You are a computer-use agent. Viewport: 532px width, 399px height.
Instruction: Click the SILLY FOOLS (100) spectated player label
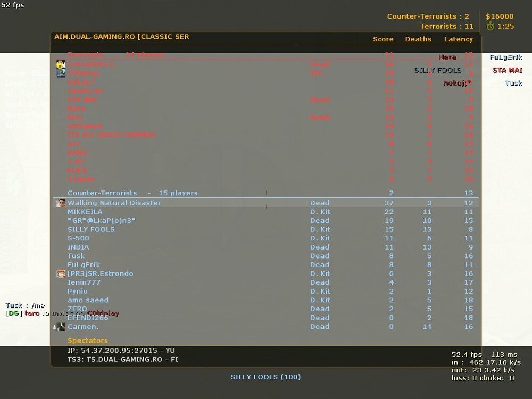point(265,377)
